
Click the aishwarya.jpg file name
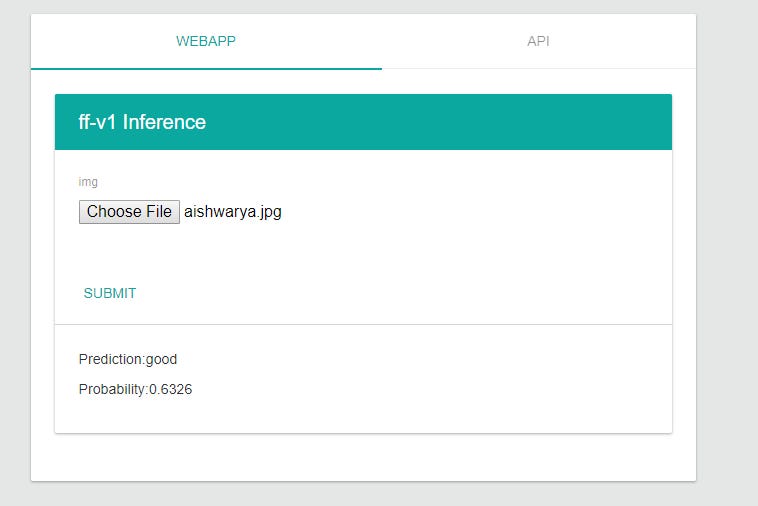pyautogui.click(x=233, y=212)
